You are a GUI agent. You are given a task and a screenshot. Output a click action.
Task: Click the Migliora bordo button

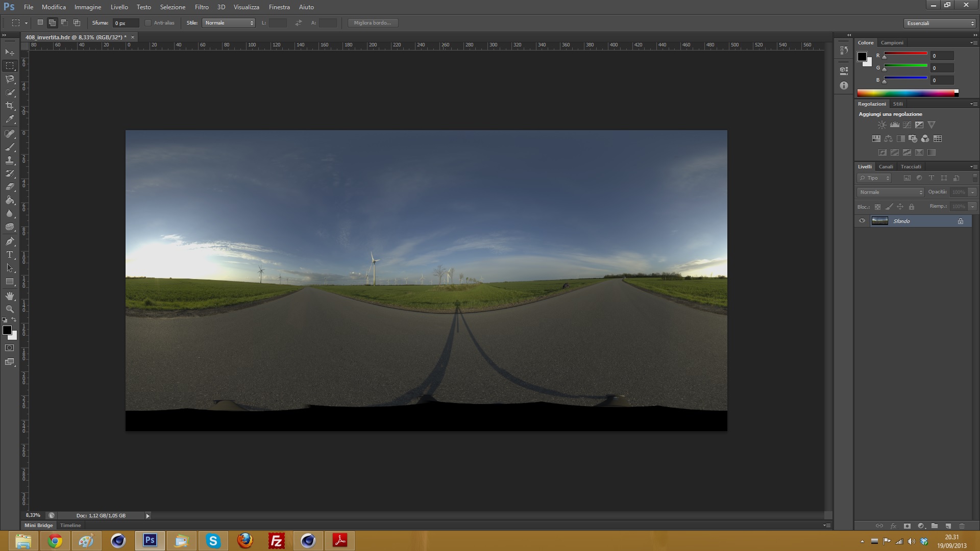372,23
